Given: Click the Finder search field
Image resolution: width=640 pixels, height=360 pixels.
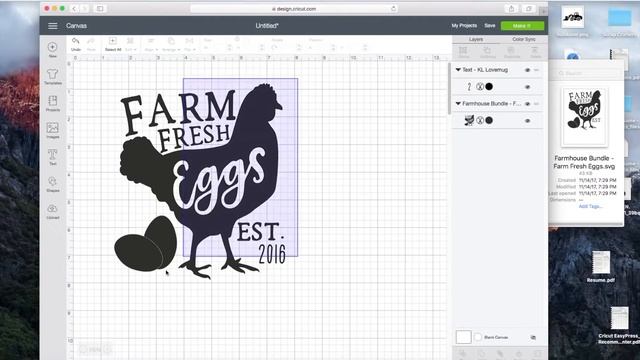Looking at the screenshot, I should (588, 73).
